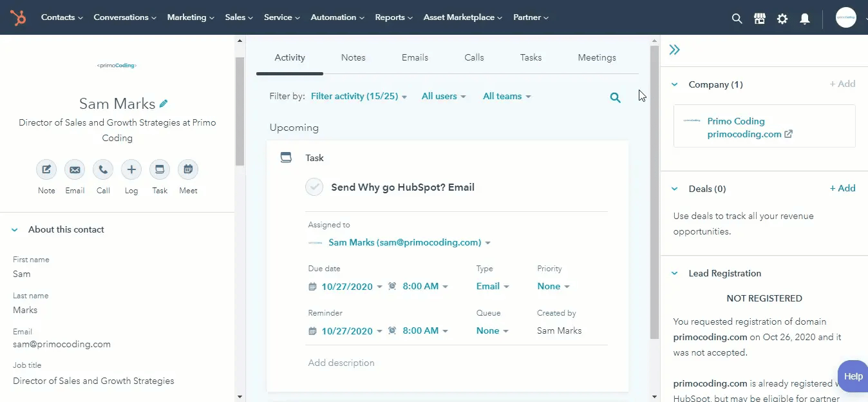Open the Service menu
Image resolution: width=868 pixels, height=402 pixels.
282,17
